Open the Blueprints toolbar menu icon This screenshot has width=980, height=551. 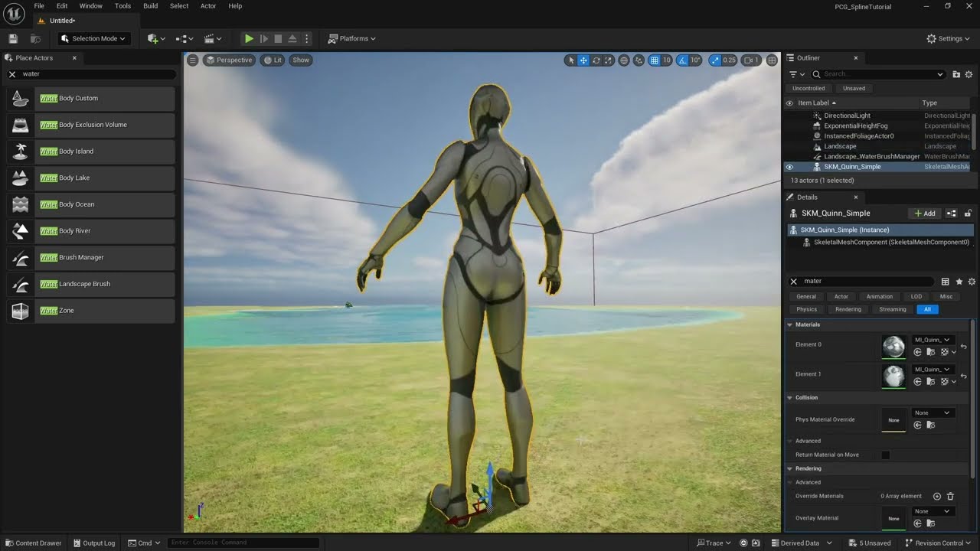185,38
